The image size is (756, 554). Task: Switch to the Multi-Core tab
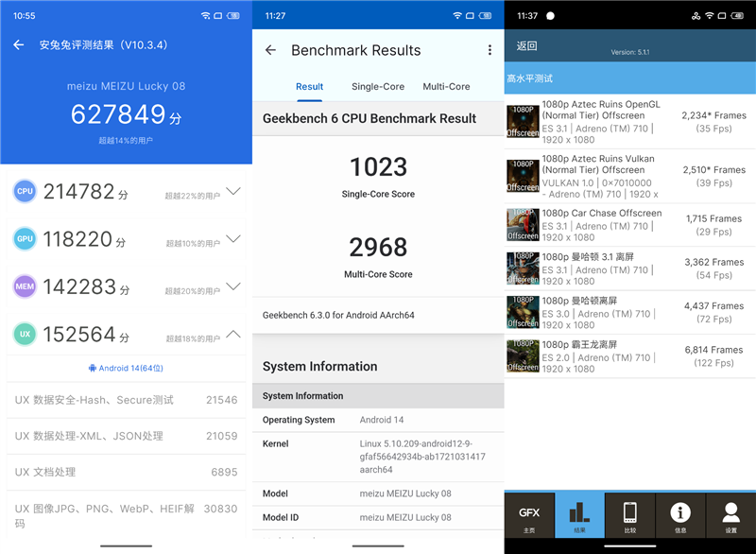click(446, 87)
